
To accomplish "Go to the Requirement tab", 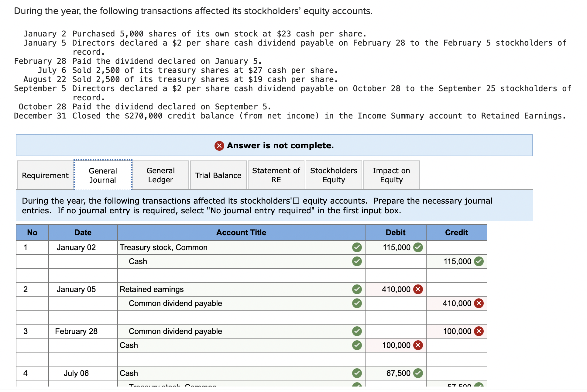I will 45,175.
